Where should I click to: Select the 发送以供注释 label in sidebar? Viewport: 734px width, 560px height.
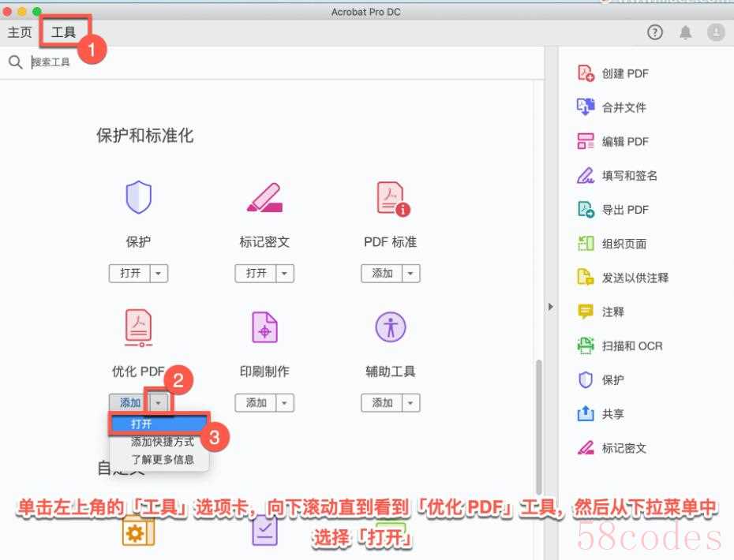pos(635,278)
